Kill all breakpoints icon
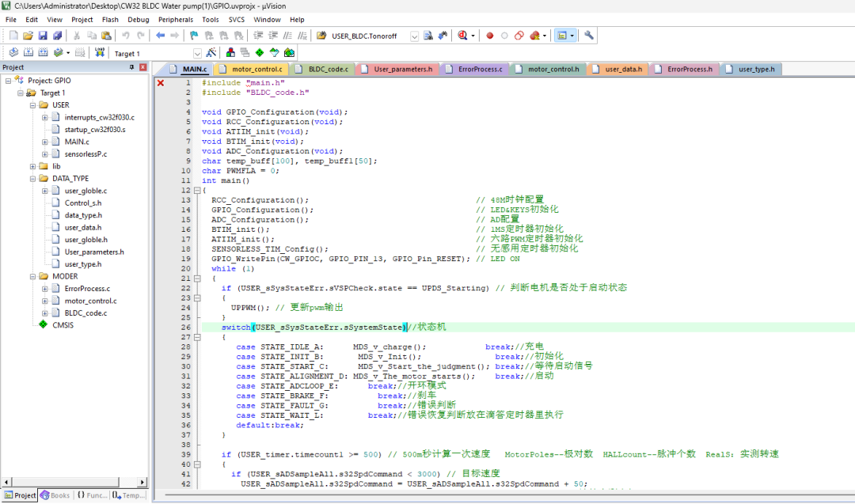The image size is (855, 504). tap(534, 36)
